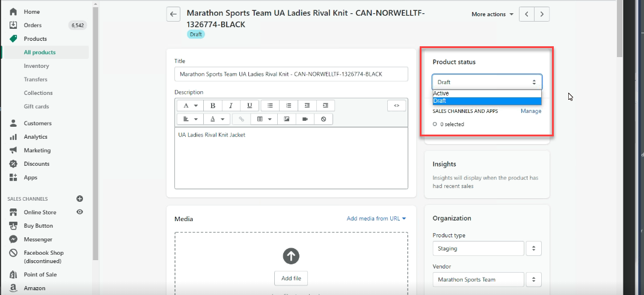
Task: Click the Discounts badge icon
Action: [13, 163]
